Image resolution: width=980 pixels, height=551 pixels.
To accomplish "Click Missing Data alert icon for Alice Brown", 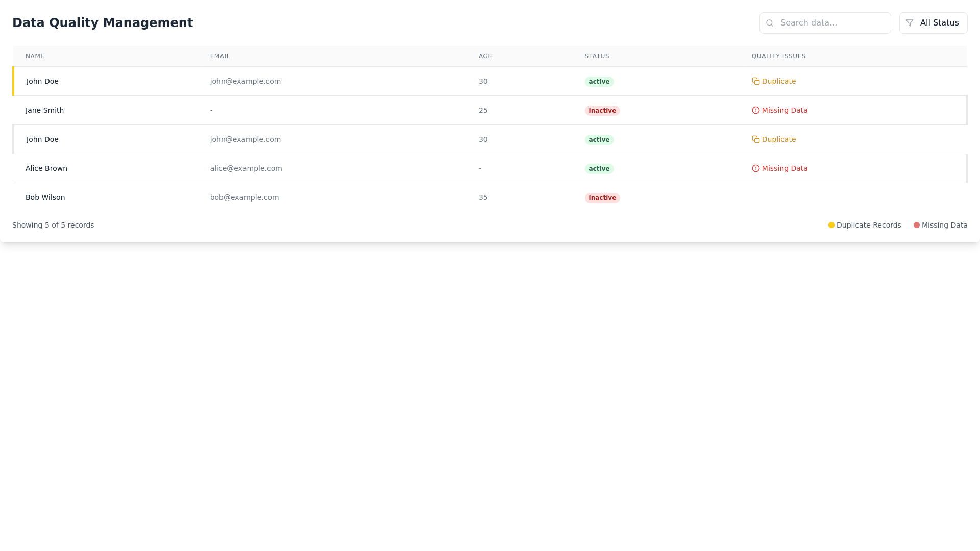I will (756, 168).
